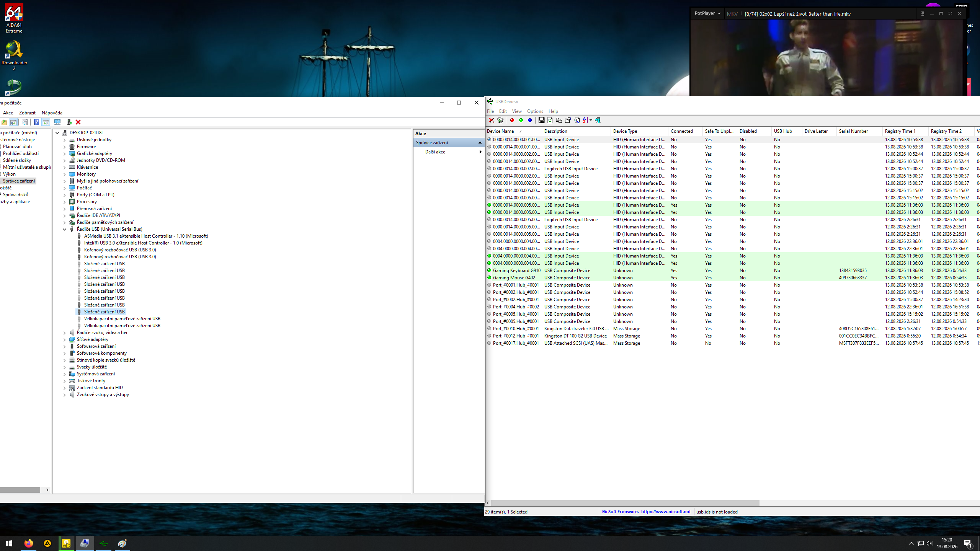Select the Gaming Keyboard G910 row
Screen dimensions: 980x551
pos(732,271)
